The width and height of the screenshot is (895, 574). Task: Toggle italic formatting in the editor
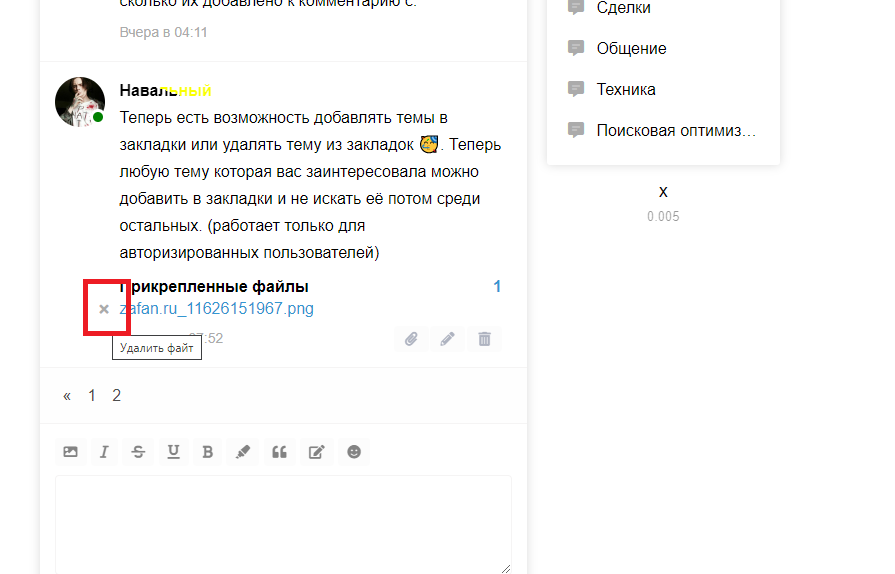(x=104, y=452)
